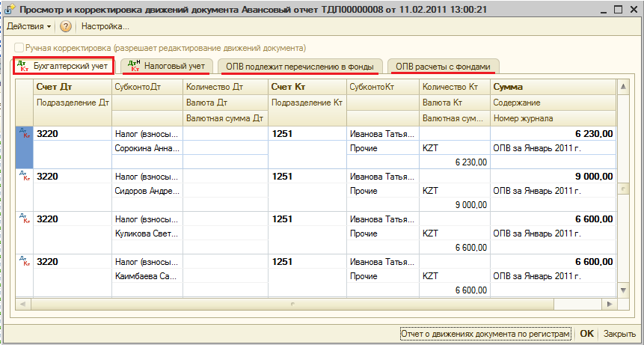Click the help question mark icon

66,26
